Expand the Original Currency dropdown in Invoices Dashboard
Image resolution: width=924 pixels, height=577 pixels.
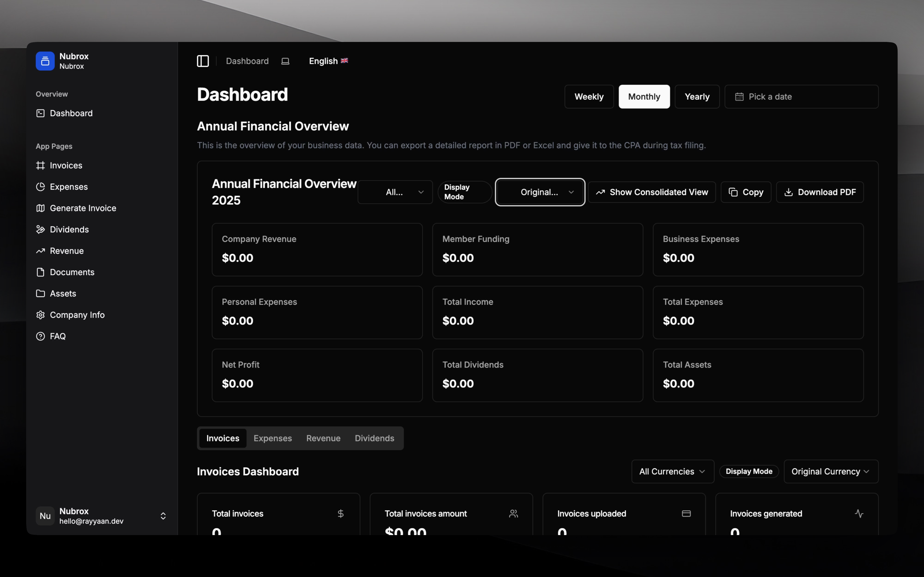[831, 471]
